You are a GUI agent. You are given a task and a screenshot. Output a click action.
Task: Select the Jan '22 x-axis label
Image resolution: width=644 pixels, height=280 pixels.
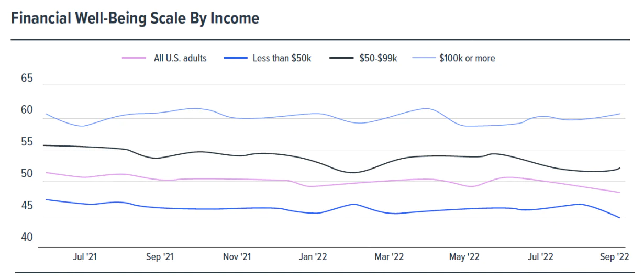pyautogui.click(x=313, y=257)
